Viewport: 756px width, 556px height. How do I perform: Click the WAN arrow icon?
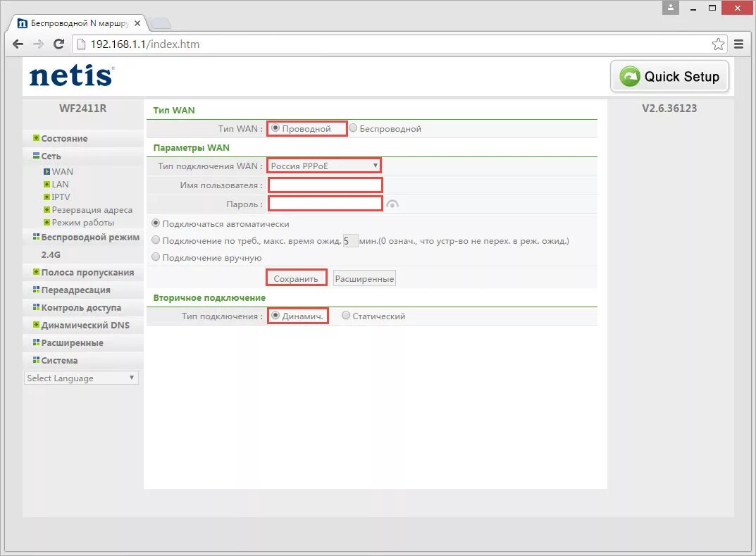47,172
